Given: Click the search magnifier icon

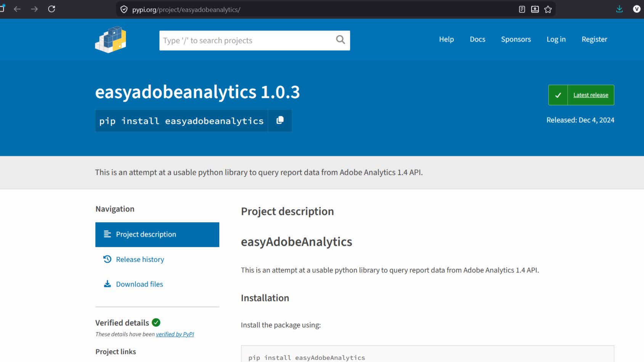Looking at the screenshot, I should pyautogui.click(x=340, y=40).
